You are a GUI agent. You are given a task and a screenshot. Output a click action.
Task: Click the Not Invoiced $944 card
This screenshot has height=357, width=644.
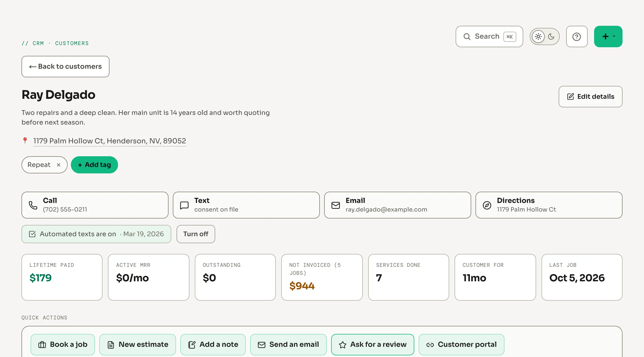click(322, 277)
